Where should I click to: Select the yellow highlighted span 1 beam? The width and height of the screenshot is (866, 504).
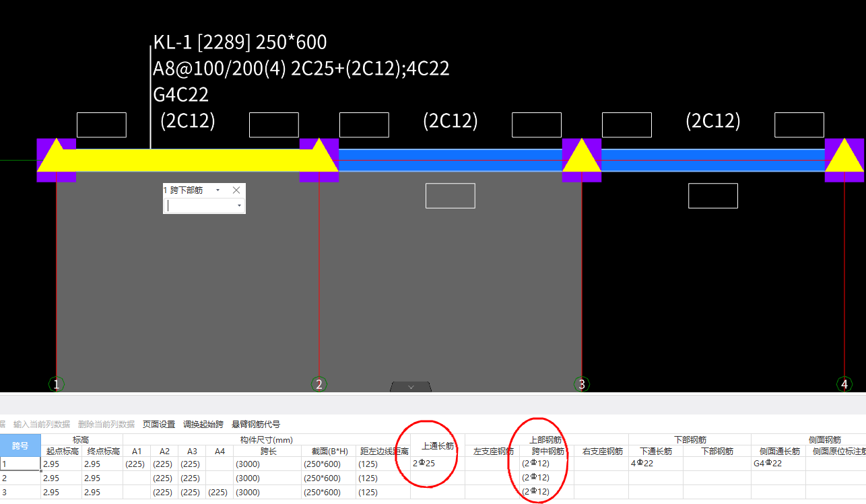tap(187, 160)
